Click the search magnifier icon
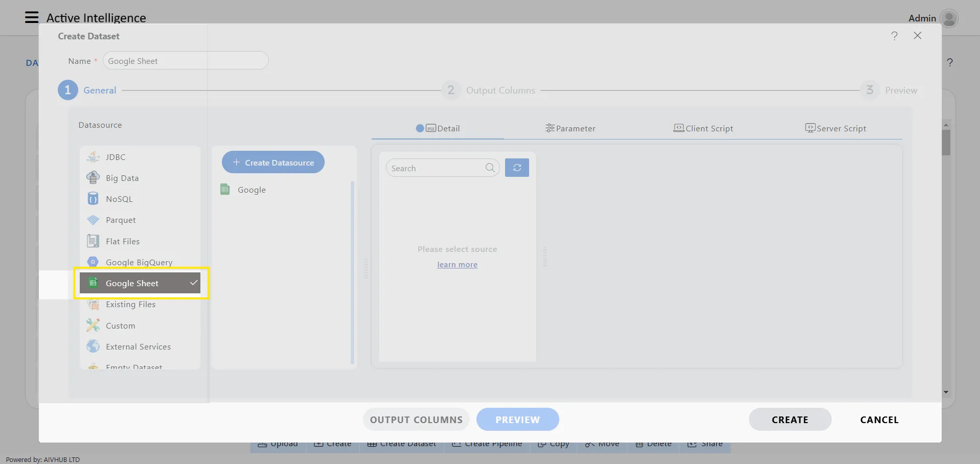The height and width of the screenshot is (464, 980). [490, 168]
